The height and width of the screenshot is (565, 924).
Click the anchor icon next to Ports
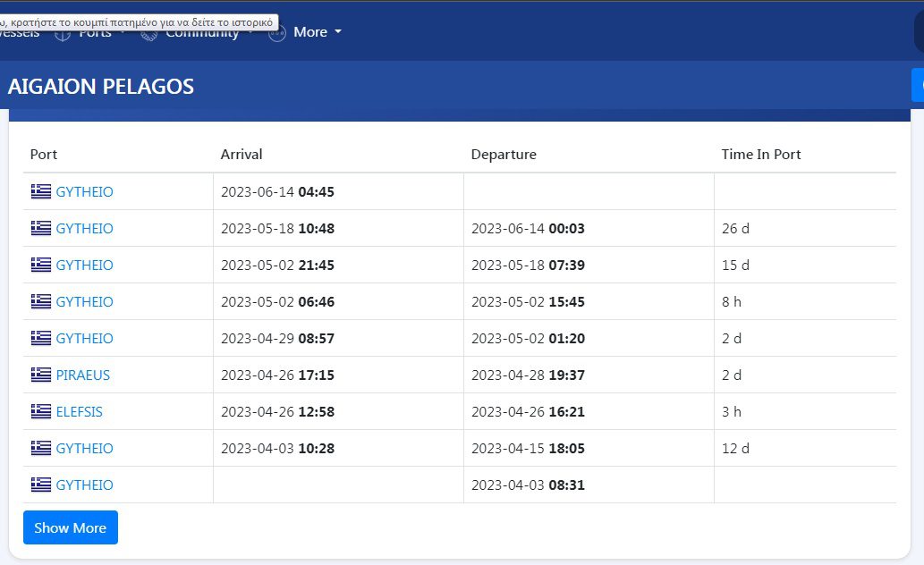(63, 34)
